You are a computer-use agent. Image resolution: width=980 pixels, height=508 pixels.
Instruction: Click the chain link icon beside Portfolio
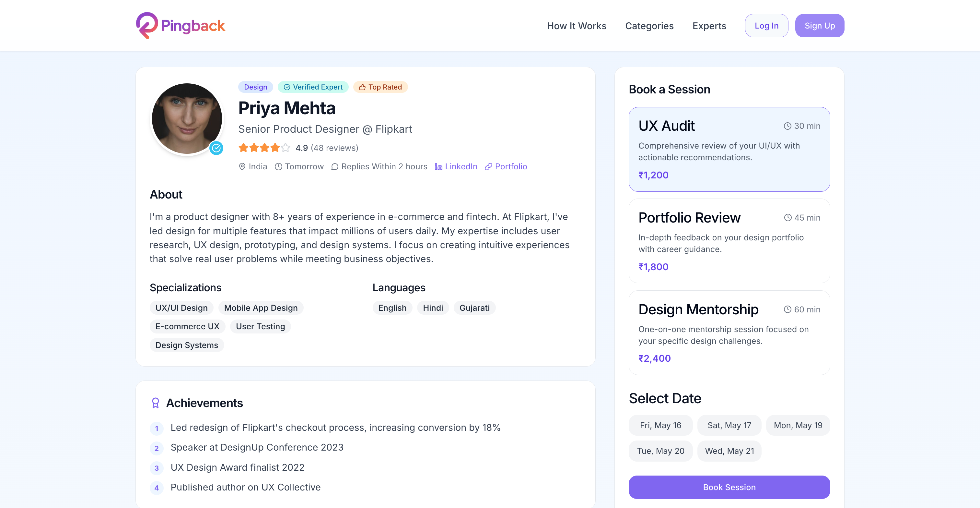coord(488,166)
